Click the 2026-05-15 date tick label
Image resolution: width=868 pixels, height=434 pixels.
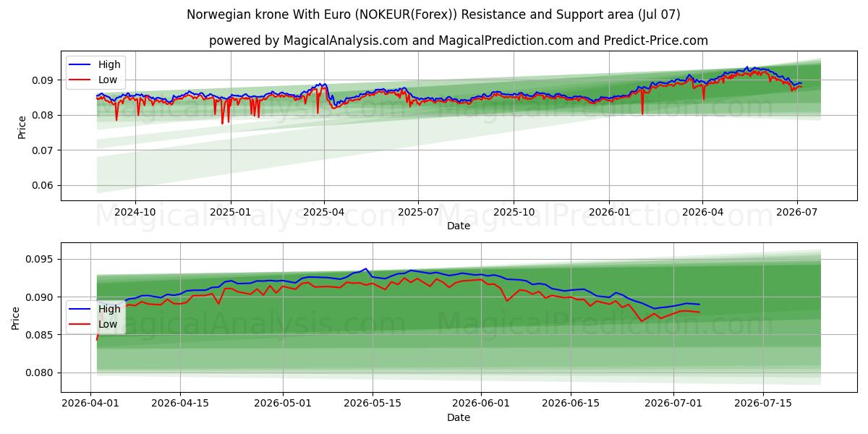[373, 405]
